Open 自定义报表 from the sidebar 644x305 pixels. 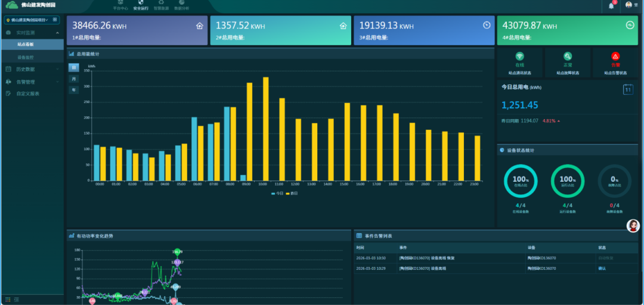[x=27, y=94]
